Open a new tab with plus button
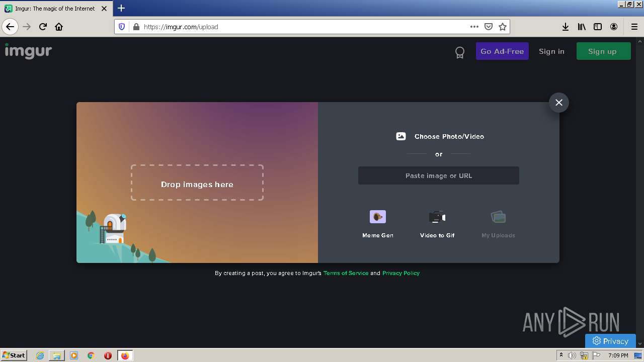 [121, 8]
